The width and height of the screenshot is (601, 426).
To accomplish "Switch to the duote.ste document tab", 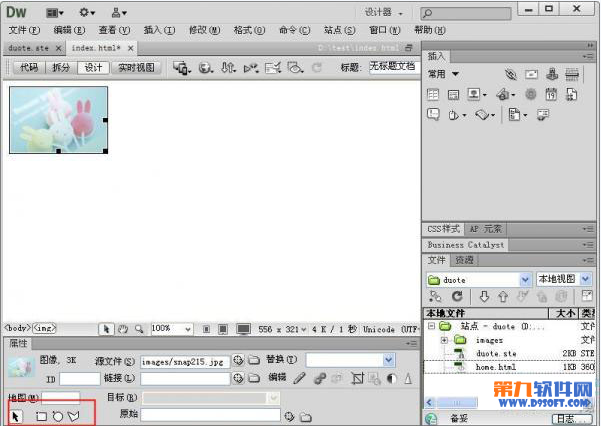I will (28, 47).
